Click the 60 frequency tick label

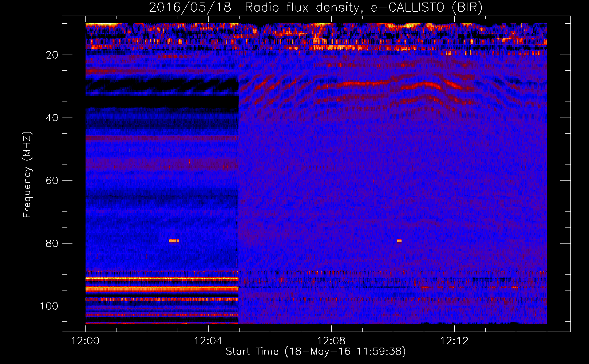[52, 181]
